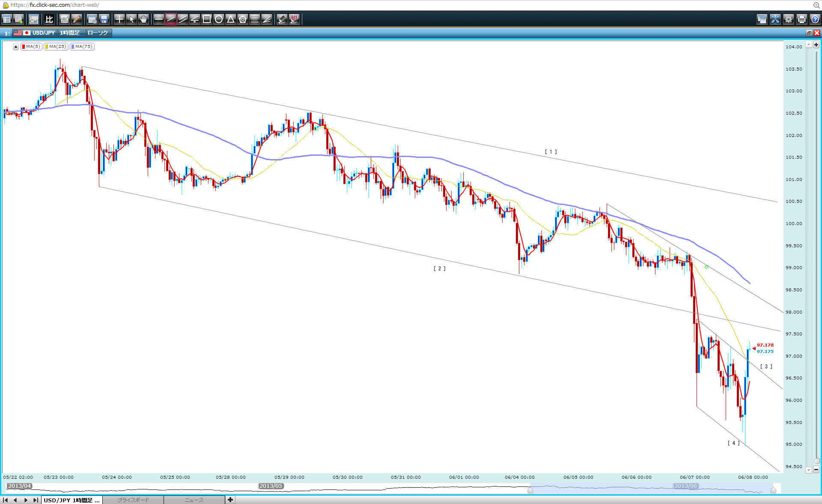Image resolution: width=822 pixels, height=504 pixels.
Task: Select the horizontal line tool
Action: pos(158,19)
